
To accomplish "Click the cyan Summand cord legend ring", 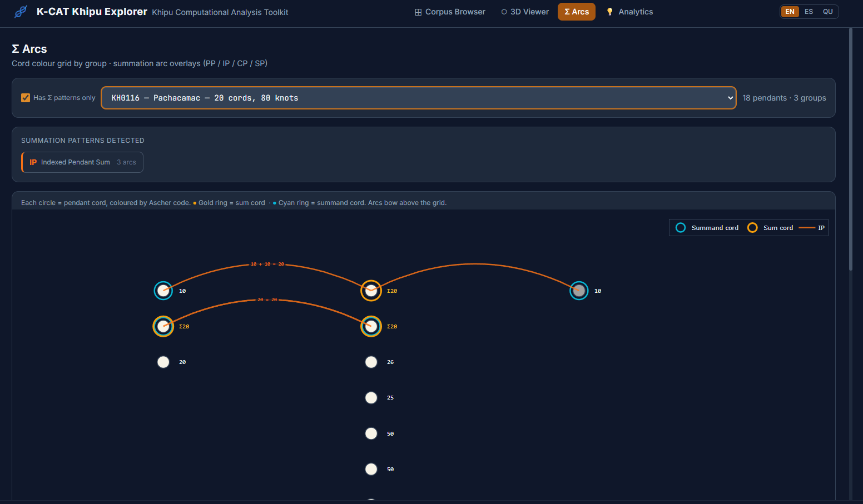I will click(x=680, y=228).
